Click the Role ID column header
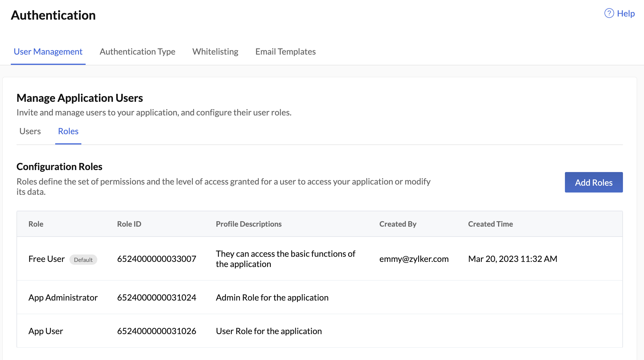The height and width of the screenshot is (360, 644). pyautogui.click(x=129, y=224)
